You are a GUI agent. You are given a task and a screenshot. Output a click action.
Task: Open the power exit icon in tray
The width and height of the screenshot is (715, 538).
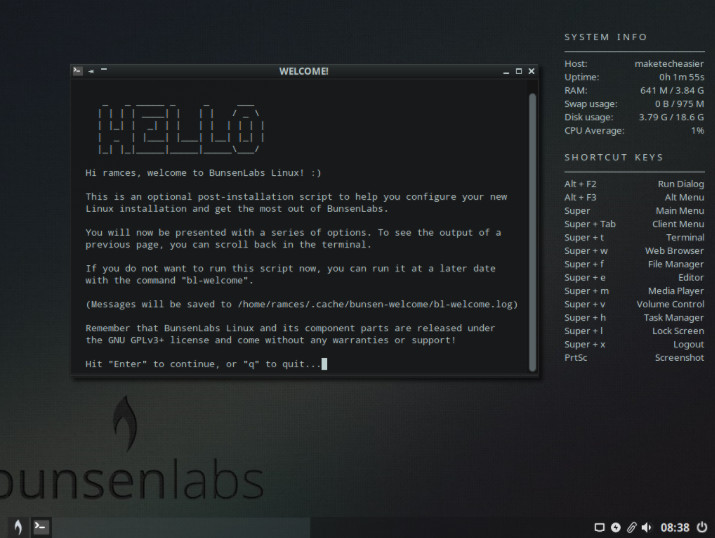[x=702, y=528]
